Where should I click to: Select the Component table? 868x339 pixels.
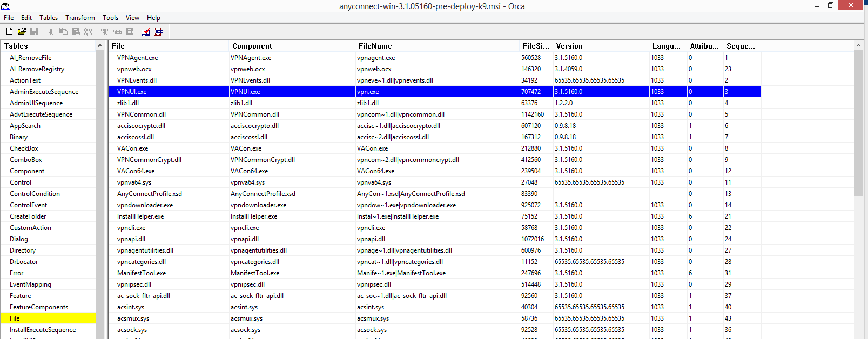point(27,171)
